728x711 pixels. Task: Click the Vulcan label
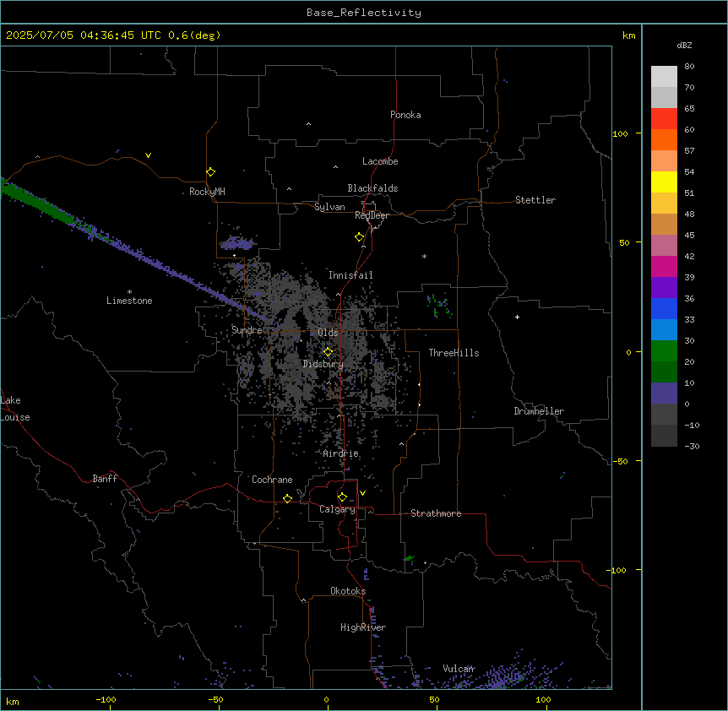tap(458, 669)
